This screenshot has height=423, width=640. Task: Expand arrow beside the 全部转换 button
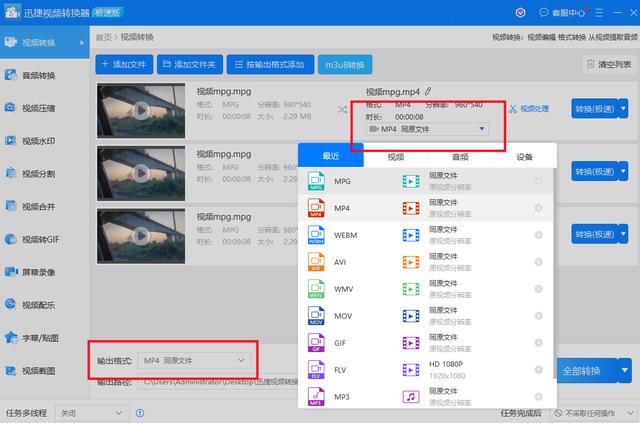(x=624, y=370)
